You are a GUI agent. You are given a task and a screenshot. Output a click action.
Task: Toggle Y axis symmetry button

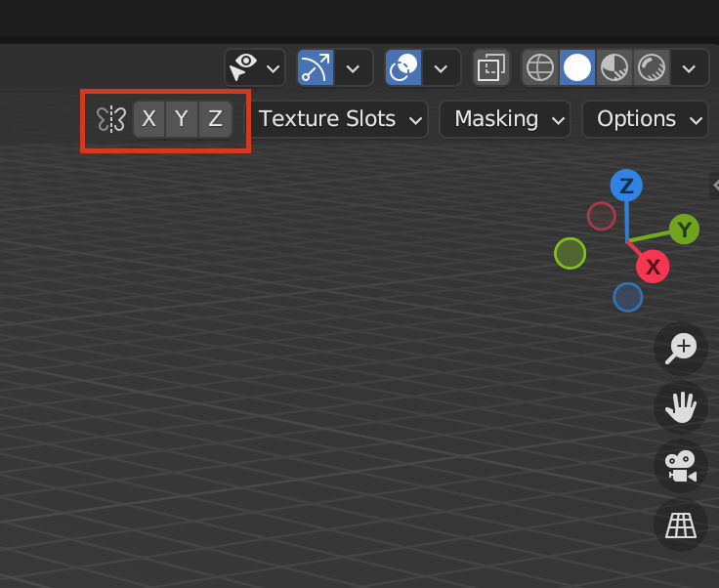182,119
